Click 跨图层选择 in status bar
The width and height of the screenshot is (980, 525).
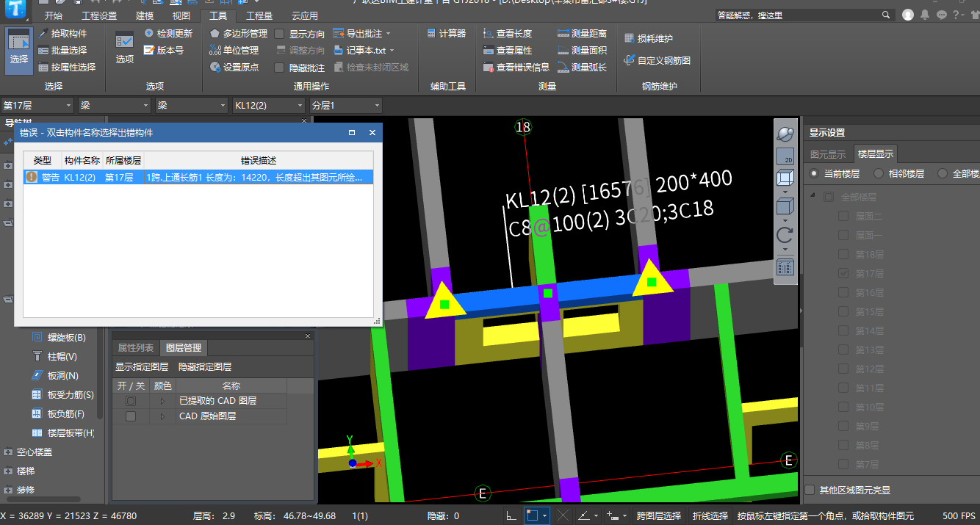pyautogui.click(x=658, y=516)
